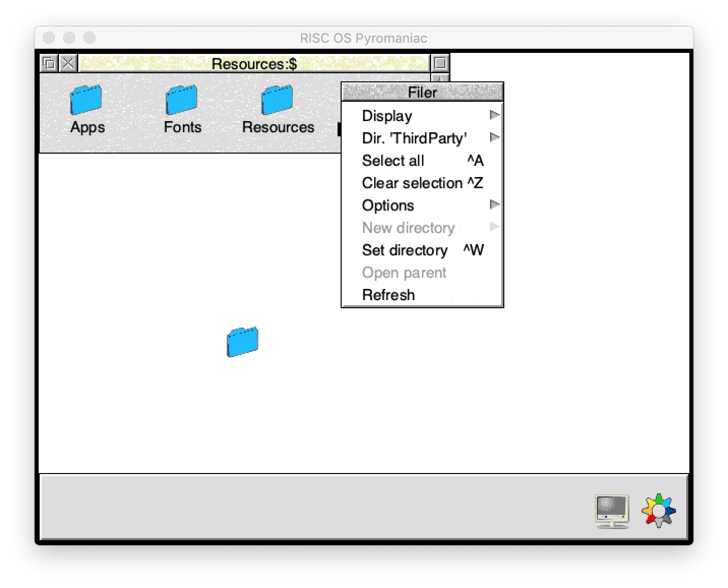This screenshot has height=588, width=728.
Task: Click Refresh in the Filer menu
Action: pos(388,295)
